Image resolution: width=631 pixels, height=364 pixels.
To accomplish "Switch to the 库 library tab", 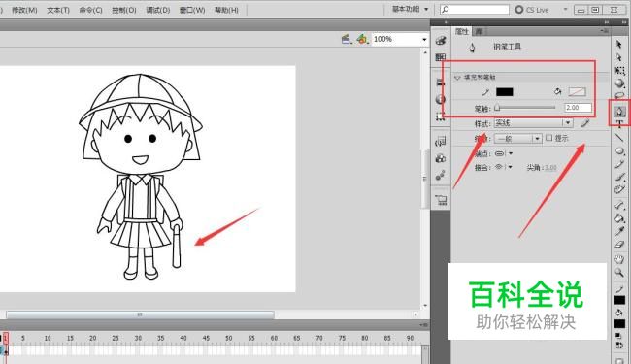I will [479, 31].
